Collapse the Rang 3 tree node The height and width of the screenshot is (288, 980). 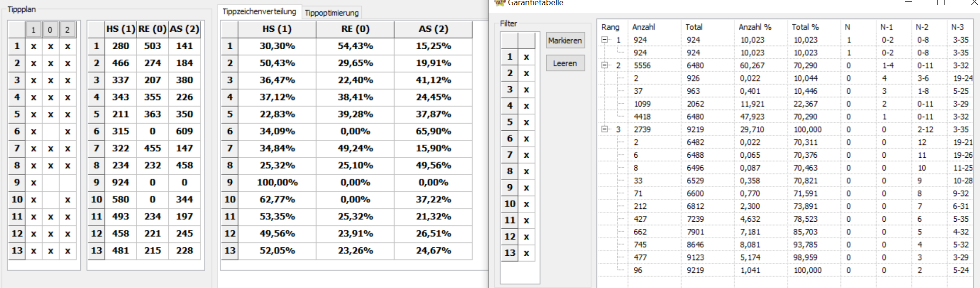pos(604,129)
